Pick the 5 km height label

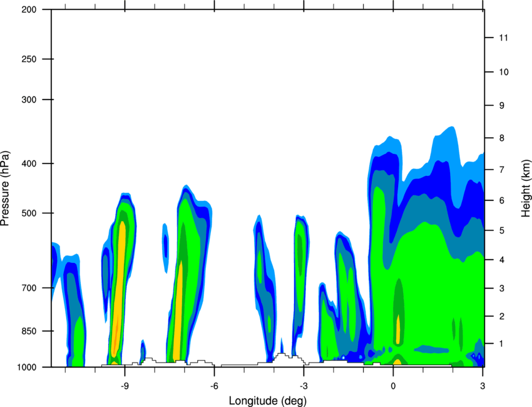click(502, 230)
